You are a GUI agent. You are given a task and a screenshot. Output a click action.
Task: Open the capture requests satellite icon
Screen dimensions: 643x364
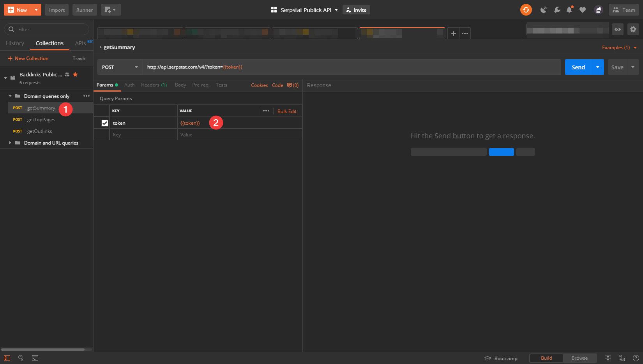543,10
